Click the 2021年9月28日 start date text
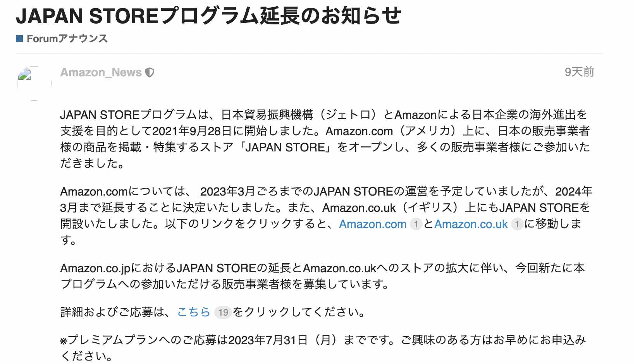This screenshot has height=364, width=633. [192, 131]
